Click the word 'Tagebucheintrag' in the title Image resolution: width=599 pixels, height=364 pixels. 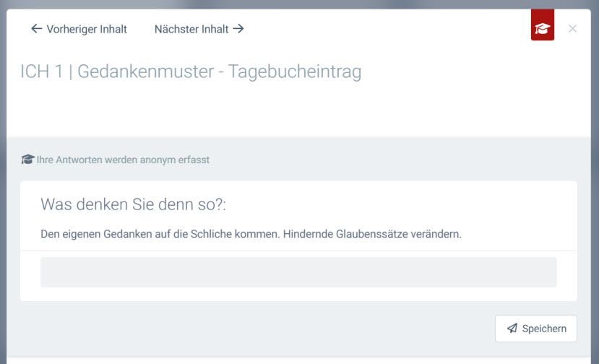coord(294,72)
